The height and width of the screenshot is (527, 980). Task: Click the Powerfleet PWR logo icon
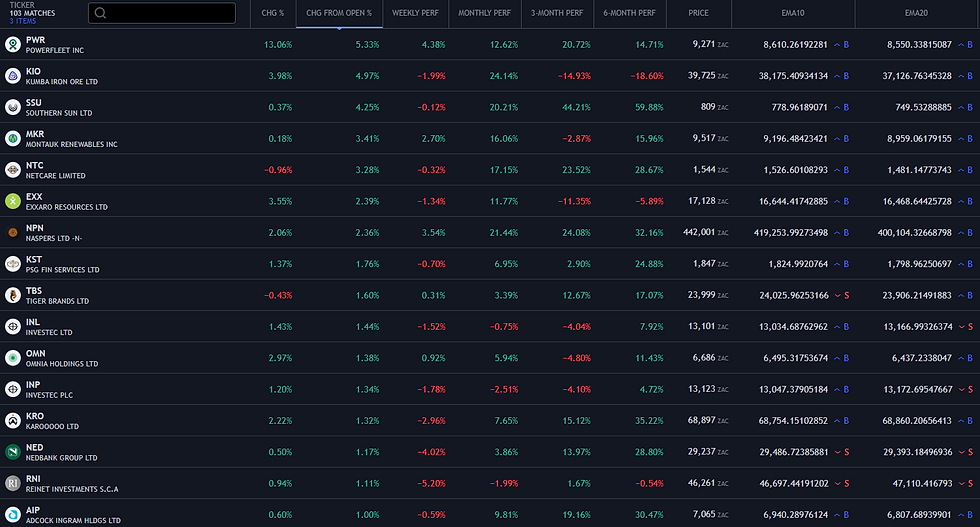(x=12, y=45)
